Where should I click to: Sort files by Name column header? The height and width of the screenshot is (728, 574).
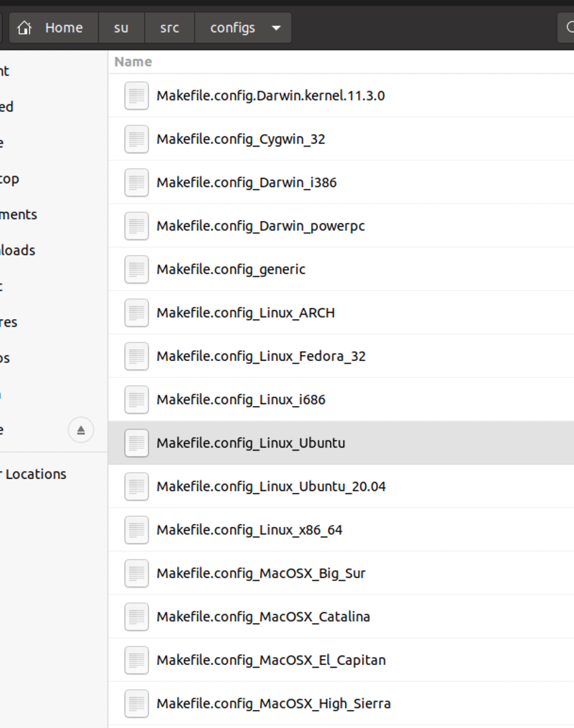(x=133, y=62)
